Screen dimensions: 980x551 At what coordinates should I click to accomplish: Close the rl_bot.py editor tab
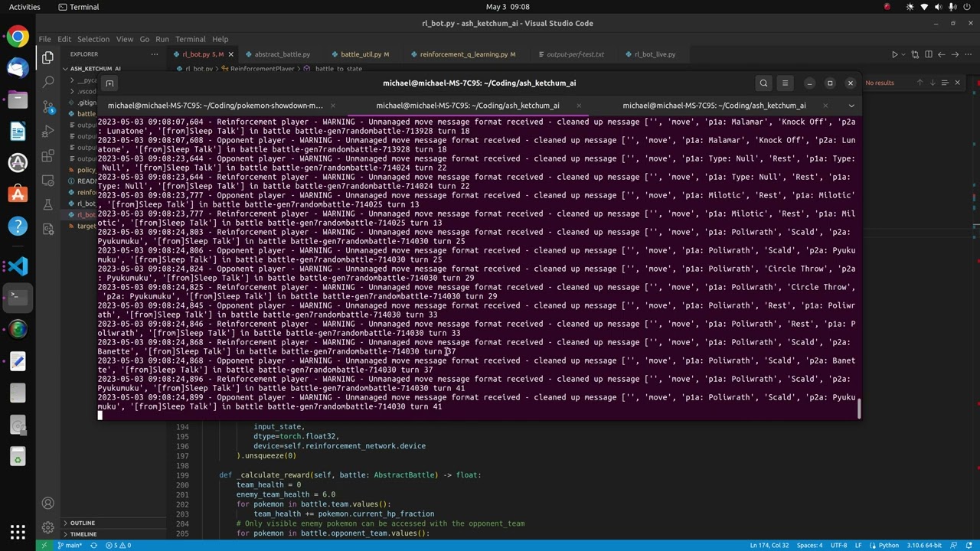[230, 54]
